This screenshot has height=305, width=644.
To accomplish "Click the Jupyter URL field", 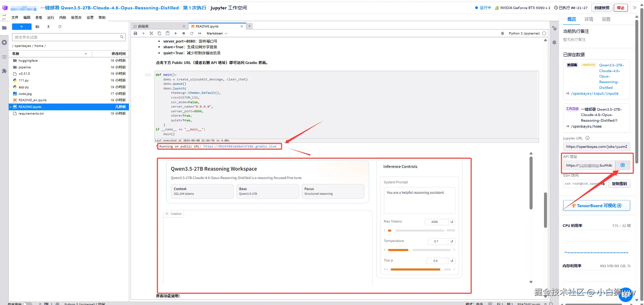I will pyautogui.click(x=596, y=146).
